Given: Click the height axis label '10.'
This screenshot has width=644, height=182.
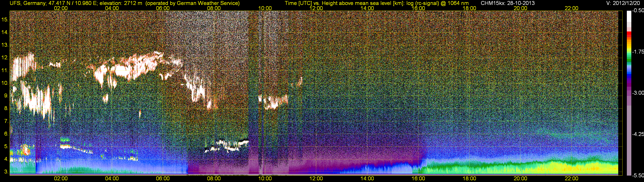Looking at the screenshot, I should coord(5,83).
